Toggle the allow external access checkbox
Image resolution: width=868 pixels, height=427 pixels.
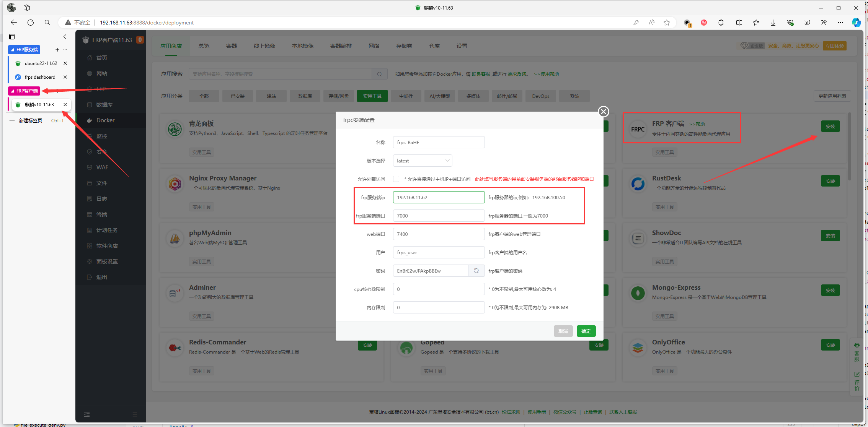[396, 179]
